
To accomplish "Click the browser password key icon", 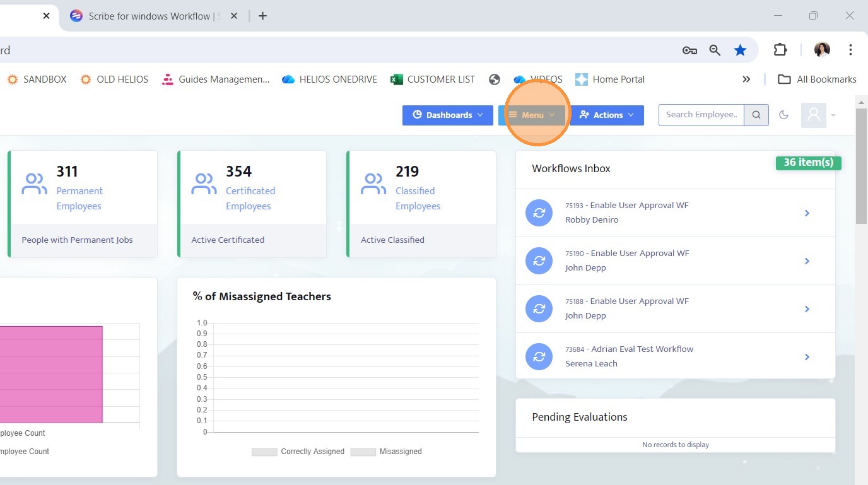I will (689, 50).
